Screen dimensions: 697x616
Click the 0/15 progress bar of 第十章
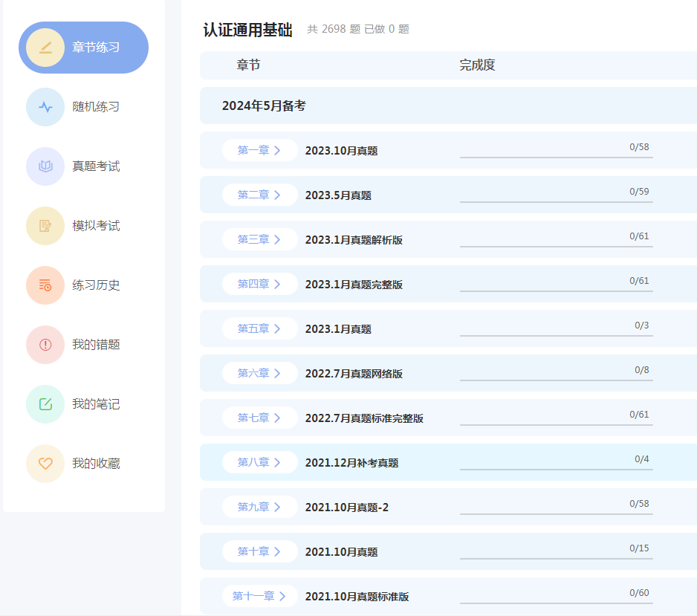click(556, 558)
